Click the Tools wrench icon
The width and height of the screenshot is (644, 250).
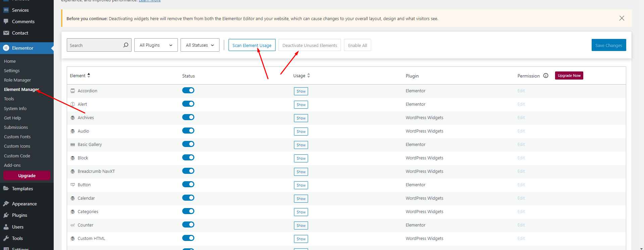[6, 238]
